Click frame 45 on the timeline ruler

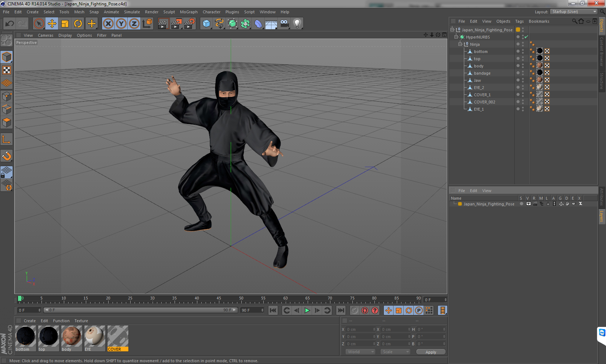pos(219,299)
